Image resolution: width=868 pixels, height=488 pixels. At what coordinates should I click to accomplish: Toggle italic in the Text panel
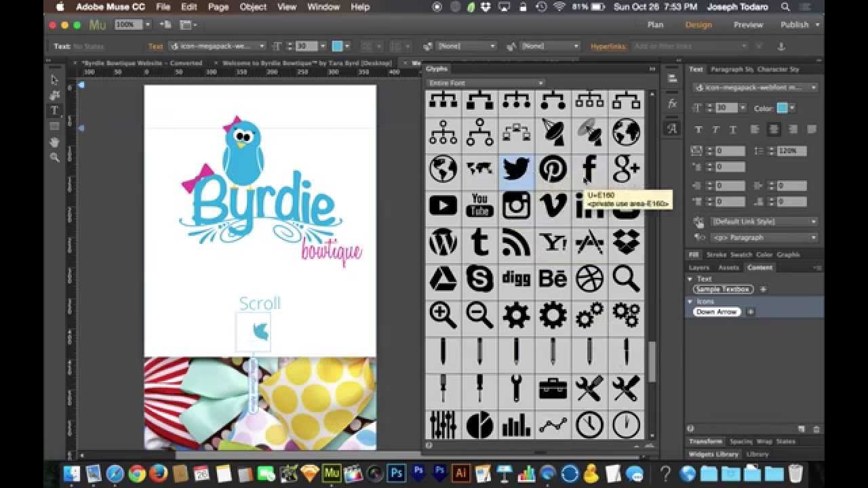715,129
